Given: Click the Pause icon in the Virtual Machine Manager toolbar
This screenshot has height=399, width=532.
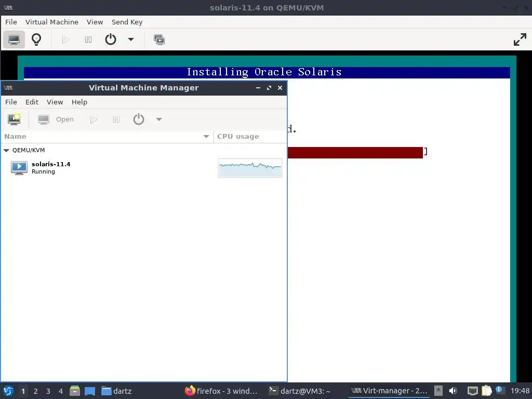Looking at the screenshot, I should pos(116,119).
